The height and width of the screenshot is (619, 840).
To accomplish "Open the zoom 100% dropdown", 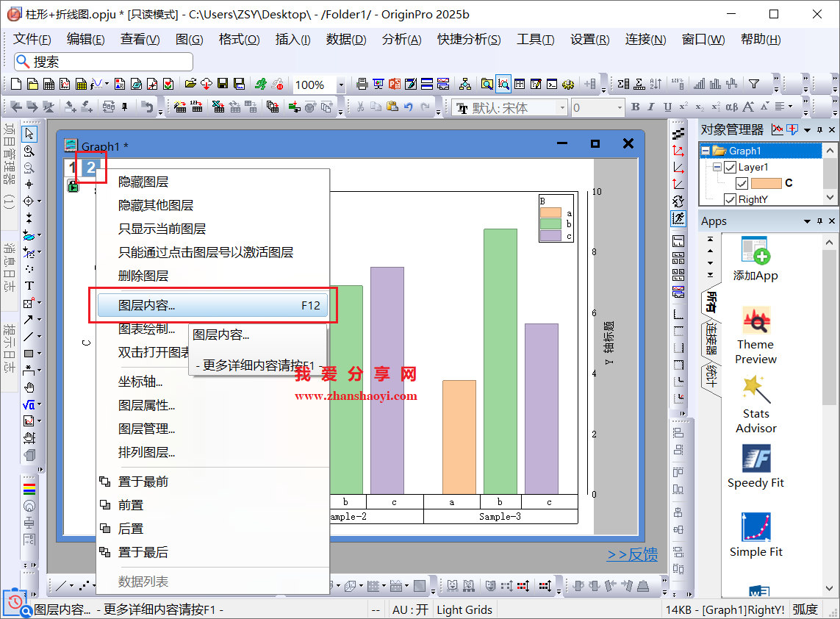I will click(341, 85).
